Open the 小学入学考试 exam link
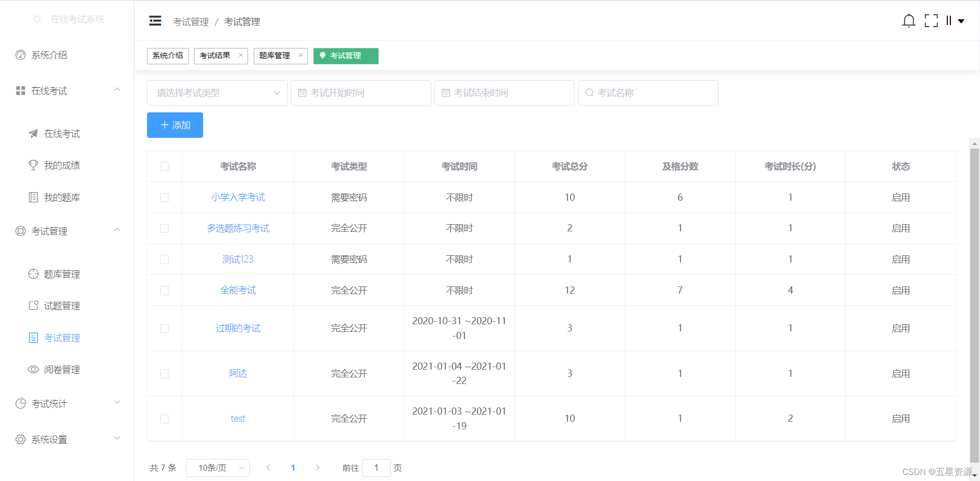 tap(238, 197)
